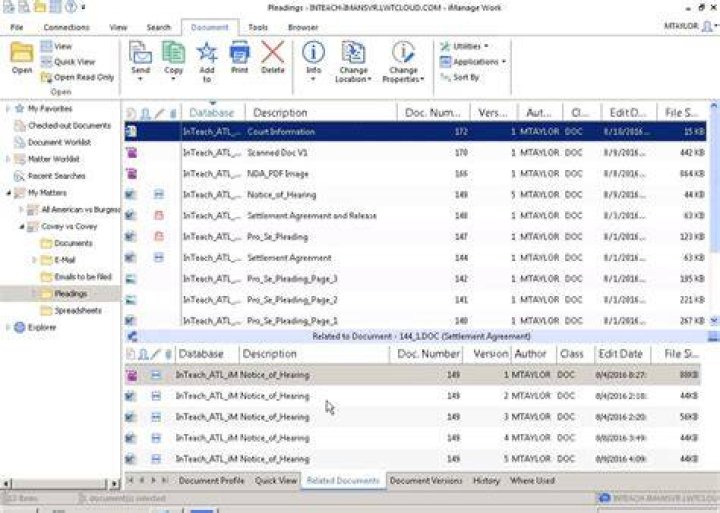Switch to the Search ribbon tab
The height and width of the screenshot is (513, 720).
(x=158, y=28)
